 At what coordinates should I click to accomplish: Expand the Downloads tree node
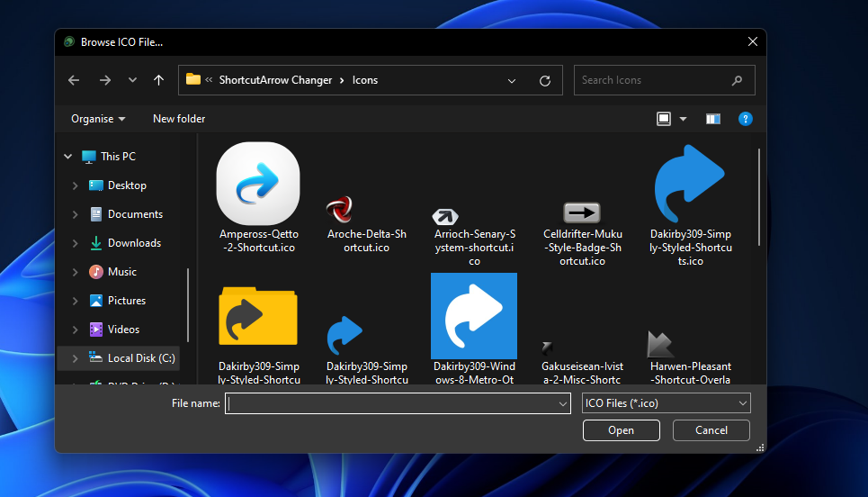tap(75, 243)
